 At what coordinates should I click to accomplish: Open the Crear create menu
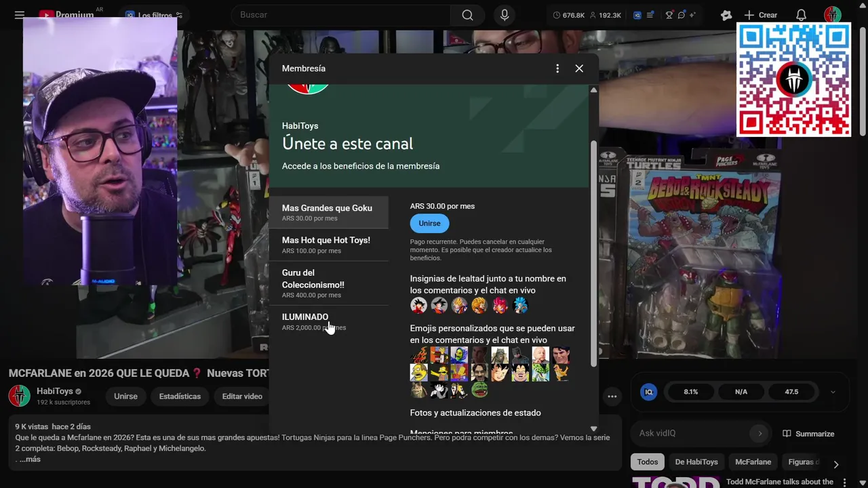coord(761,15)
